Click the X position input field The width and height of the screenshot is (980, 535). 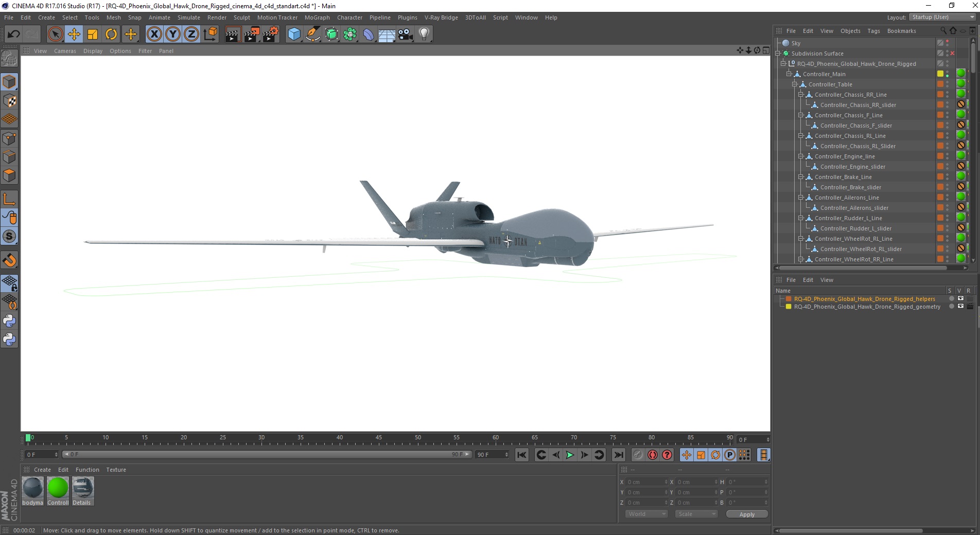pyautogui.click(x=646, y=482)
